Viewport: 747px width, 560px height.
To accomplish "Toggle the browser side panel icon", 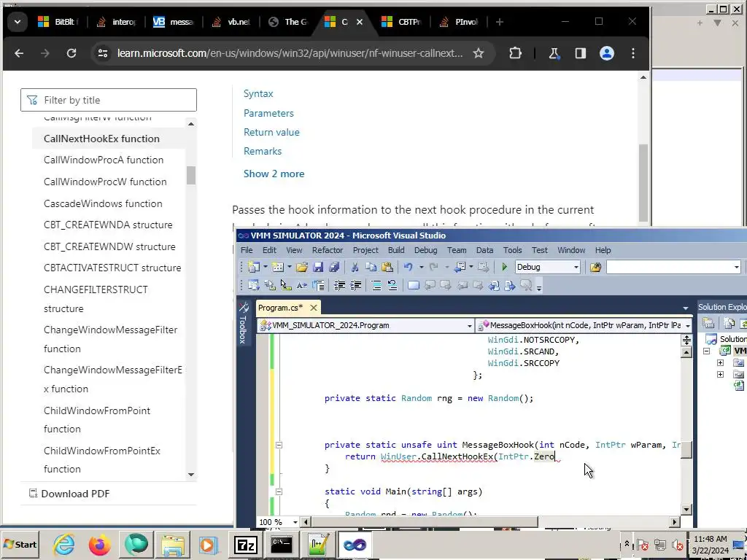I will 580,53.
